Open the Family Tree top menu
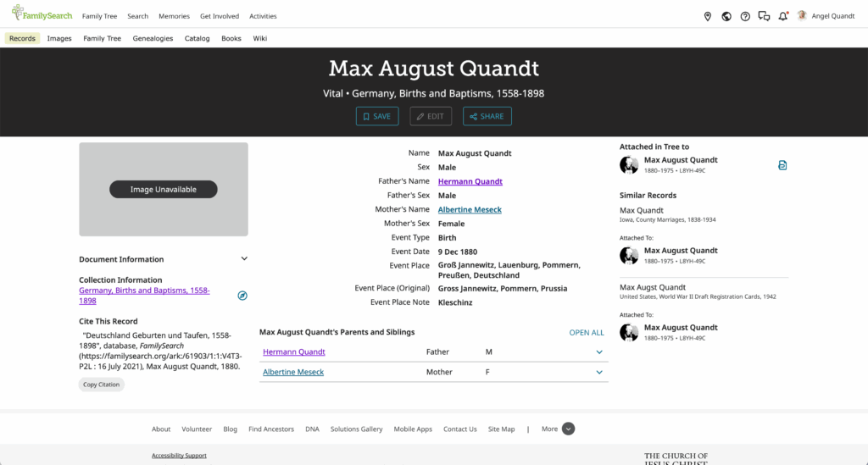 click(x=100, y=16)
